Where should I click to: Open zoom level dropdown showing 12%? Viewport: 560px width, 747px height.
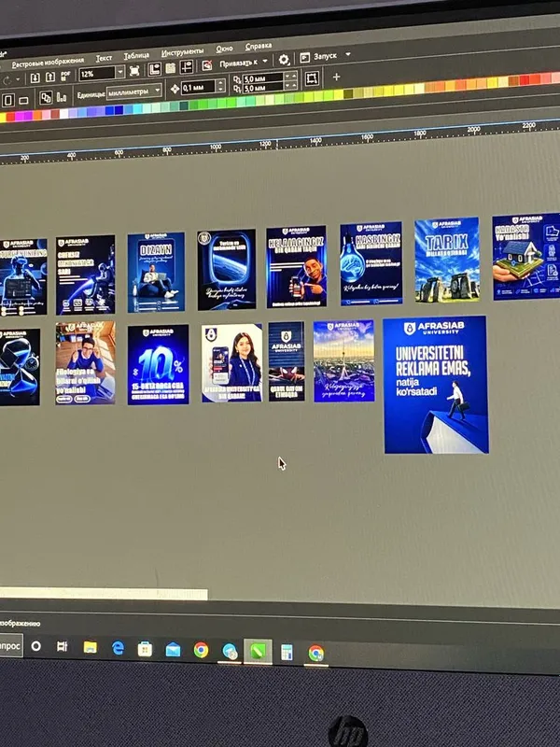pyautogui.click(x=120, y=72)
